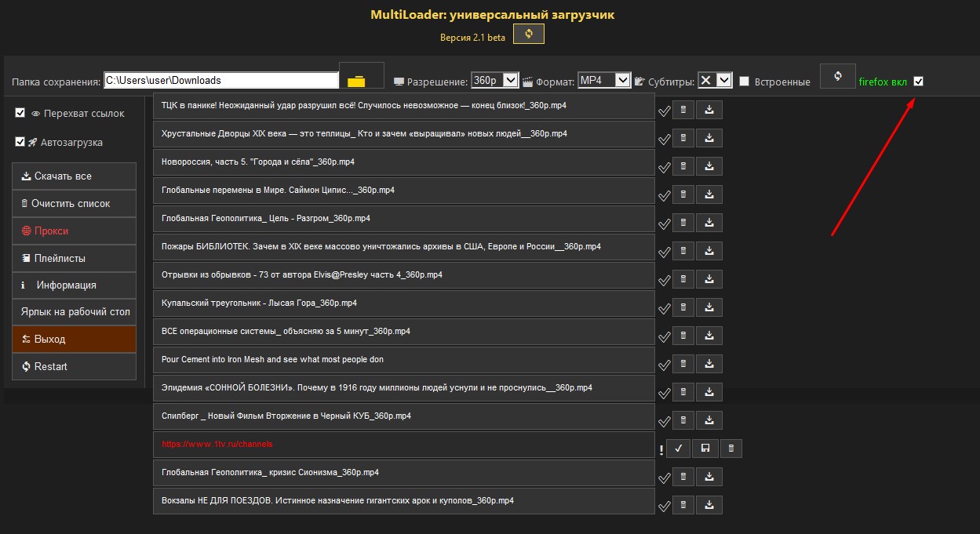Select 'Купальский треугольник - Лысая Гора' row text
The height and width of the screenshot is (534, 980).
pyautogui.click(x=259, y=303)
